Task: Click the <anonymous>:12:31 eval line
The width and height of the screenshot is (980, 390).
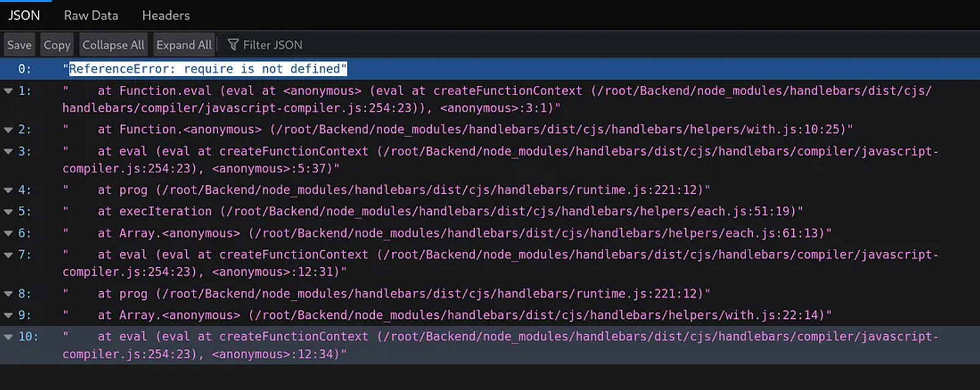Action: 500,263
